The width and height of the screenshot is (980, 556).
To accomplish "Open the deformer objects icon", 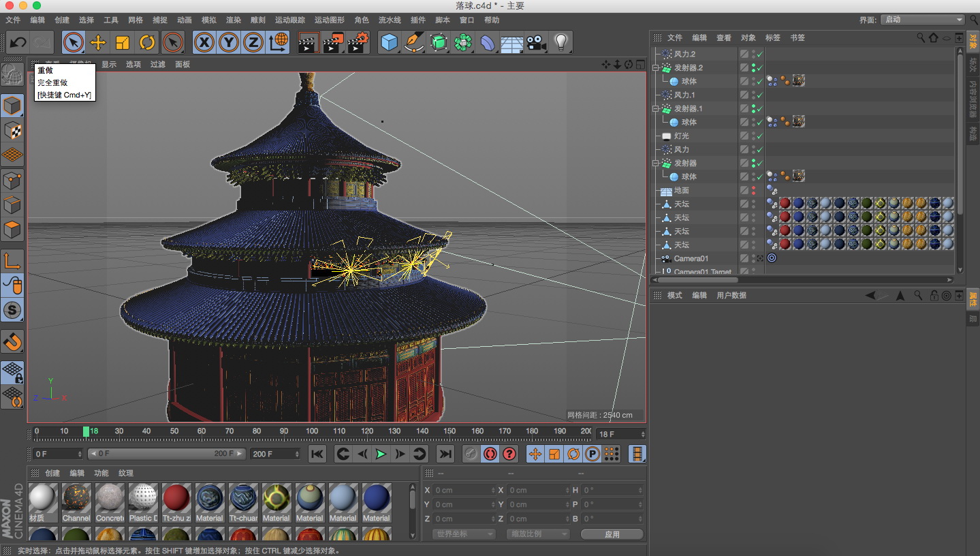I will (488, 43).
